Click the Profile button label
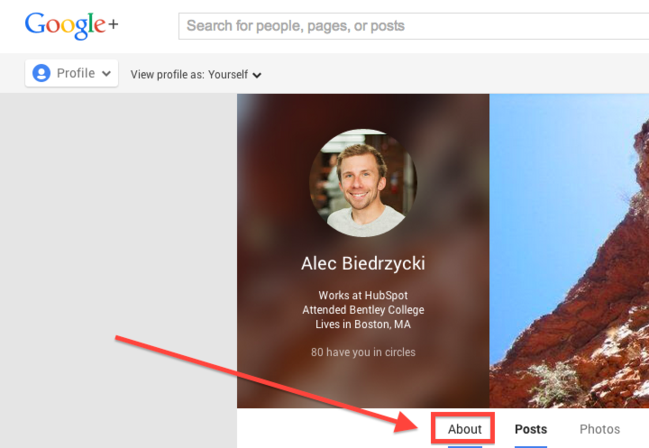The height and width of the screenshot is (448, 649). [76, 73]
